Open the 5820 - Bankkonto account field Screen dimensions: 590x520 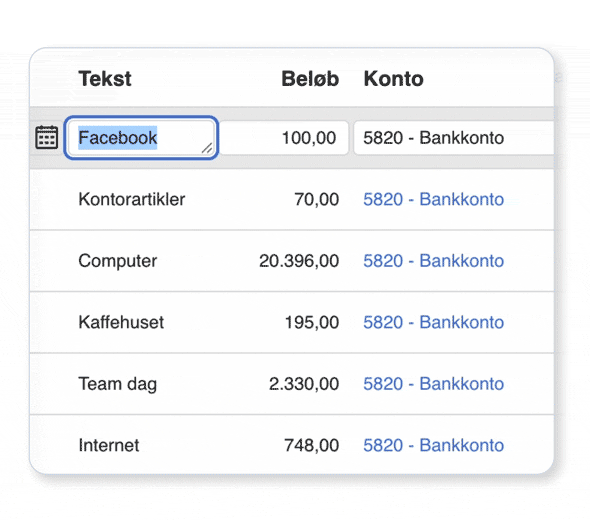(x=454, y=138)
